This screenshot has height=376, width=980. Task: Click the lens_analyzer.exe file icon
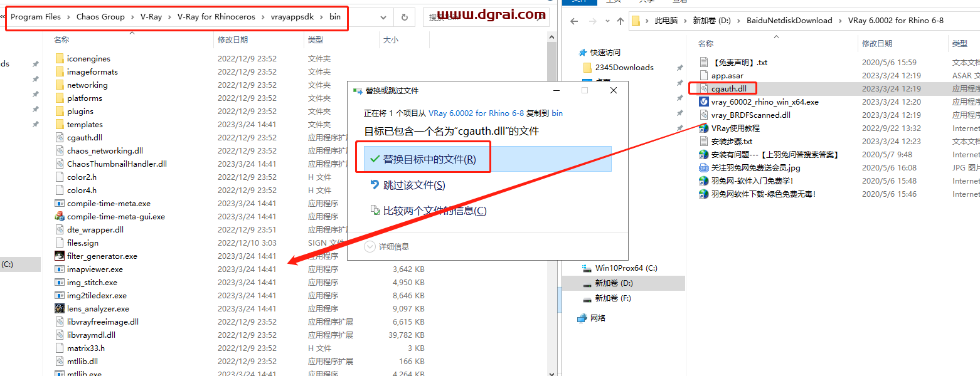coord(60,309)
